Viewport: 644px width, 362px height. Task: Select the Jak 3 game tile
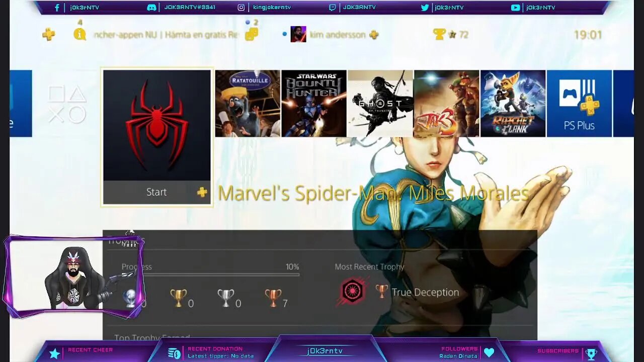(447, 104)
